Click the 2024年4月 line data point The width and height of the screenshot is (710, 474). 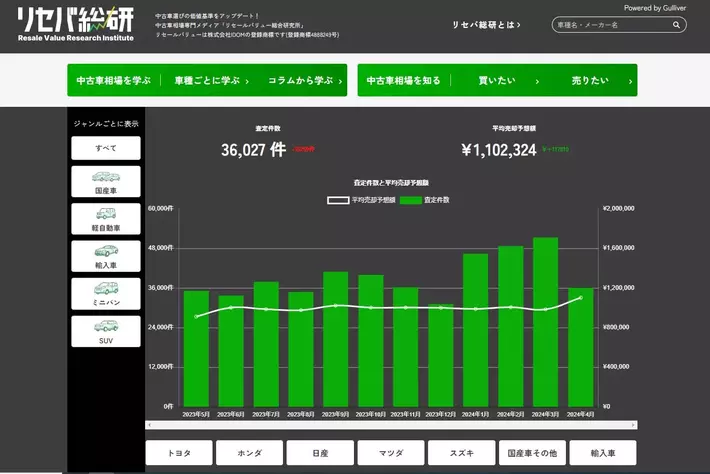coord(580,298)
